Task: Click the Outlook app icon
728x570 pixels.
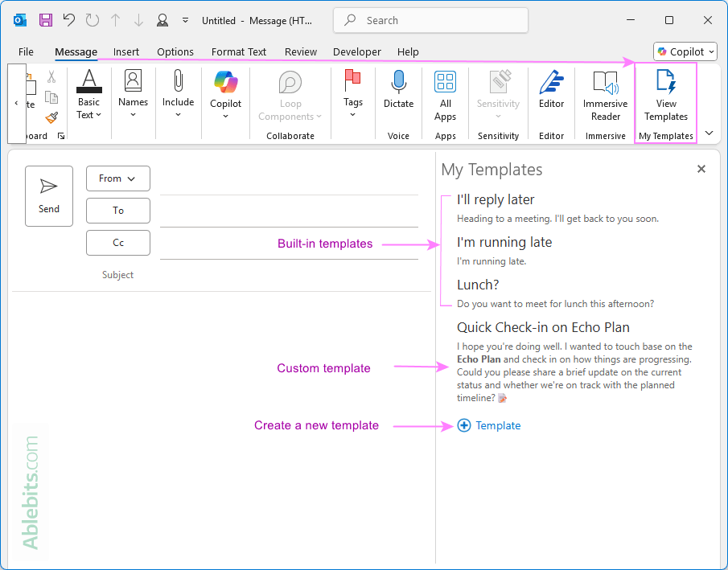Action: click(x=20, y=20)
